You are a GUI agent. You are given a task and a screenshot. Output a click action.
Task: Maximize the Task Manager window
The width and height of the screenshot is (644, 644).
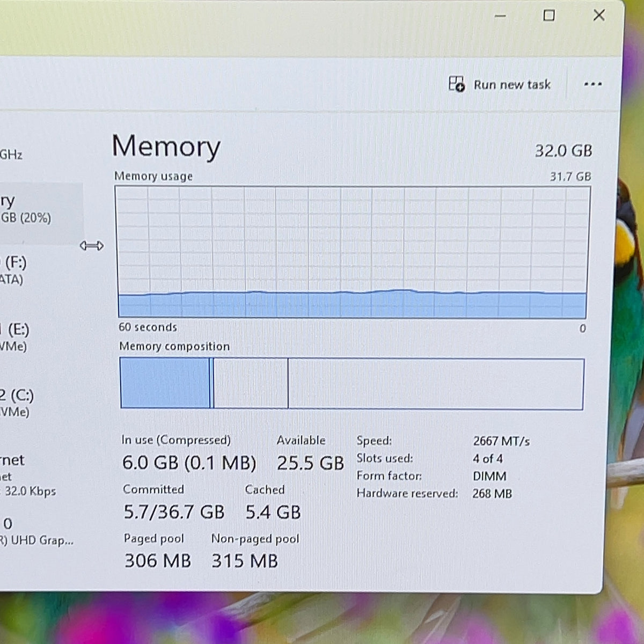[x=549, y=16]
